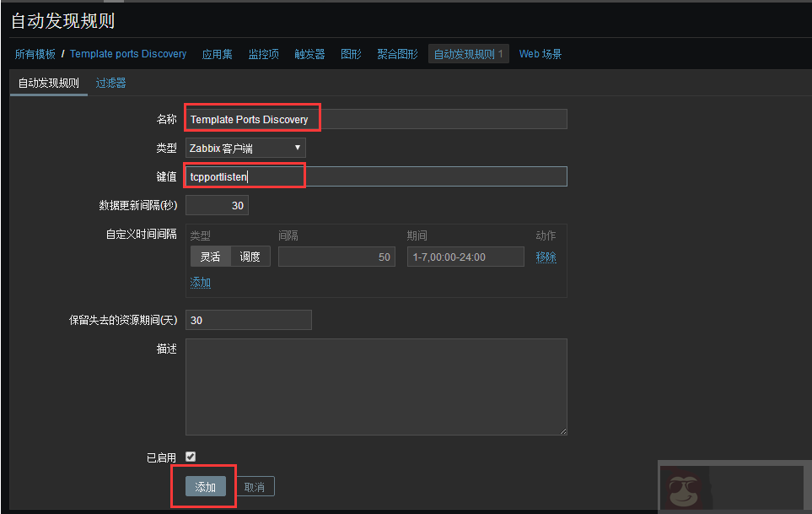Select the 调度 interval type option
812x514 pixels.
[x=250, y=256]
